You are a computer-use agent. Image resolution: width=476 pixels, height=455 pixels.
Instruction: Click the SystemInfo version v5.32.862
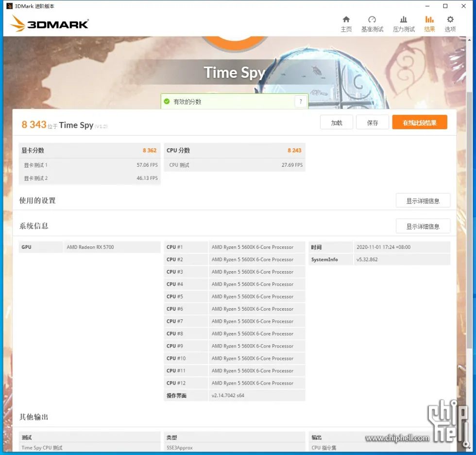click(367, 260)
